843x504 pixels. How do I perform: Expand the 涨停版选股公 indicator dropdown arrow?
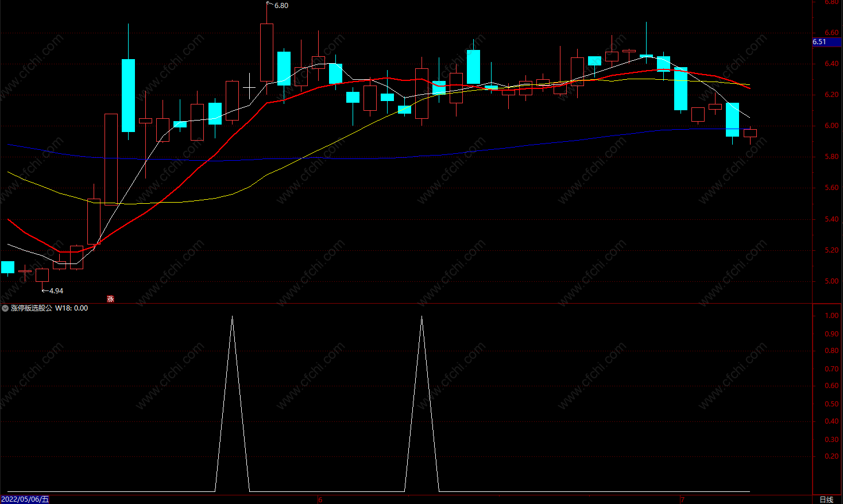pos(5,308)
